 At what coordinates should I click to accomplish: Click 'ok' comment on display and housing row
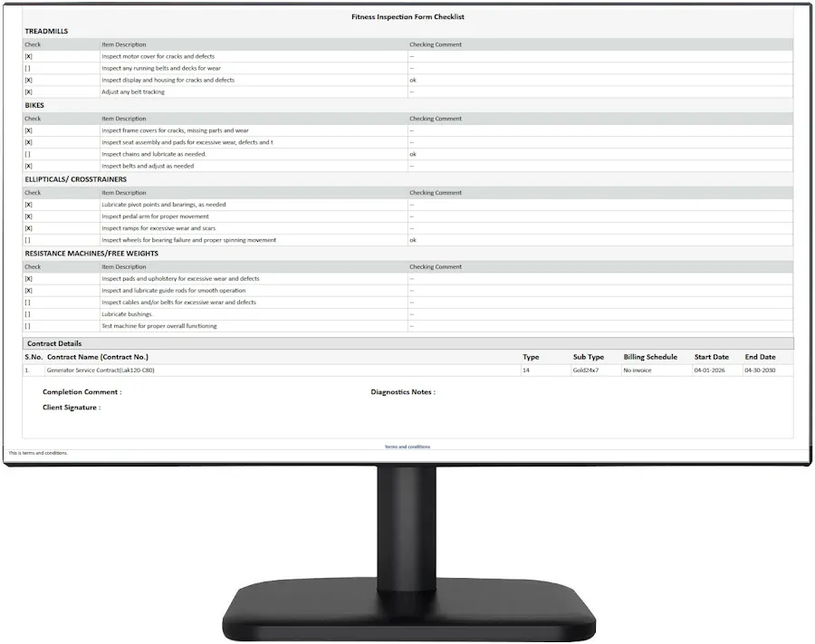point(413,80)
